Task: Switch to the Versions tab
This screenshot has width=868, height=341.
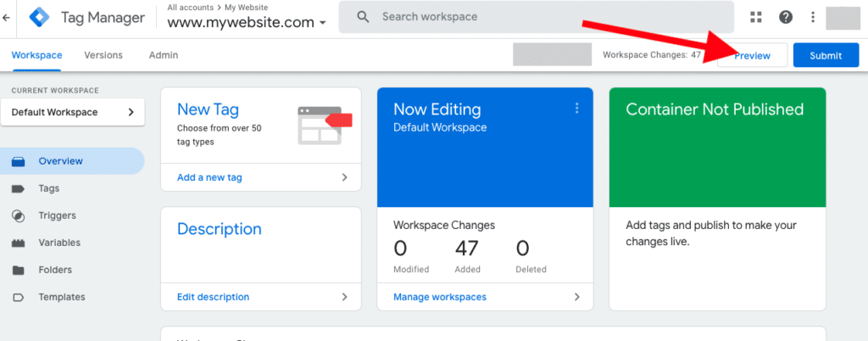Action: pyautogui.click(x=103, y=55)
